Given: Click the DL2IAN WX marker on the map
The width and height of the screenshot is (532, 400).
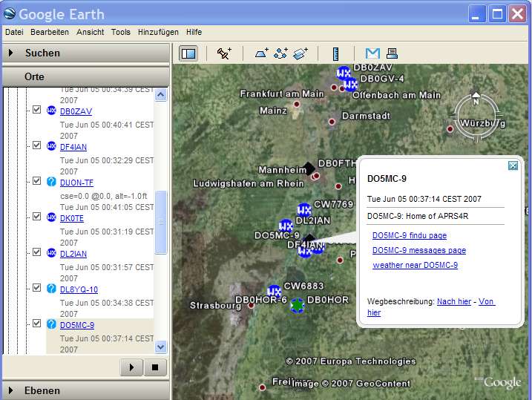Looking at the screenshot, I should (x=286, y=226).
